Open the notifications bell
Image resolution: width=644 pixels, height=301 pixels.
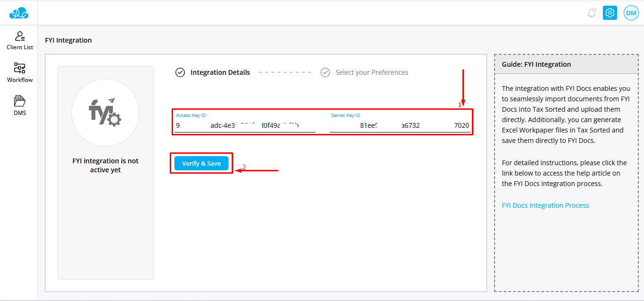click(592, 13)
